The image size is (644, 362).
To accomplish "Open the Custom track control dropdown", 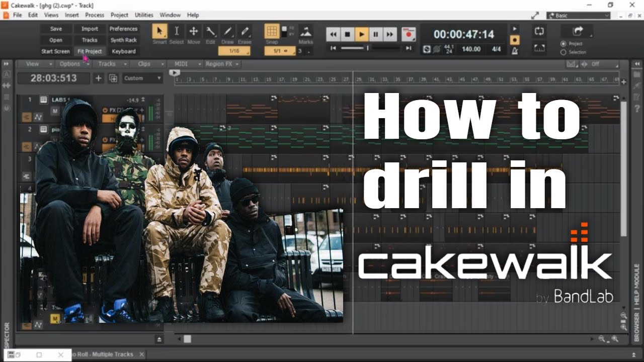I will (x=142, y=78).
